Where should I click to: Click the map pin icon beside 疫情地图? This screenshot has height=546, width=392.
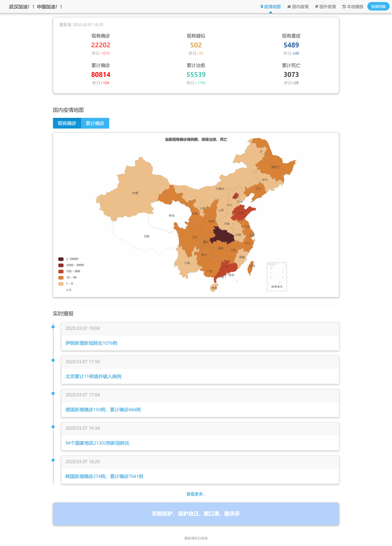[x=262, y=7]
